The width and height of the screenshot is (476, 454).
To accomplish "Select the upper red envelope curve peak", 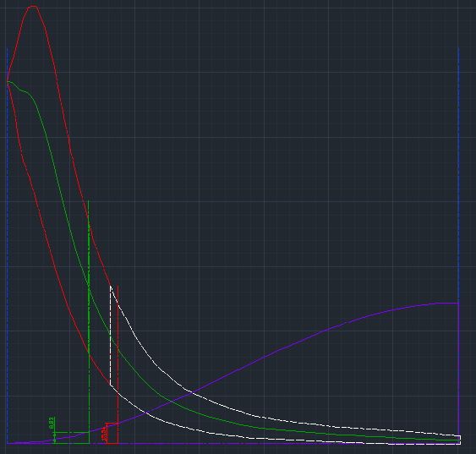I will click(33, 6).
